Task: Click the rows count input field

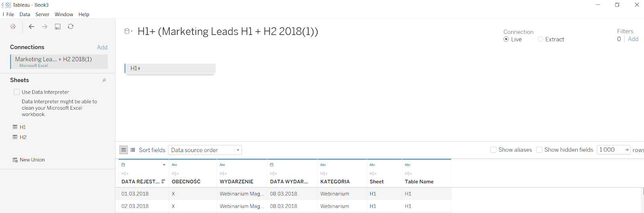Action: [x=610, y=150]
